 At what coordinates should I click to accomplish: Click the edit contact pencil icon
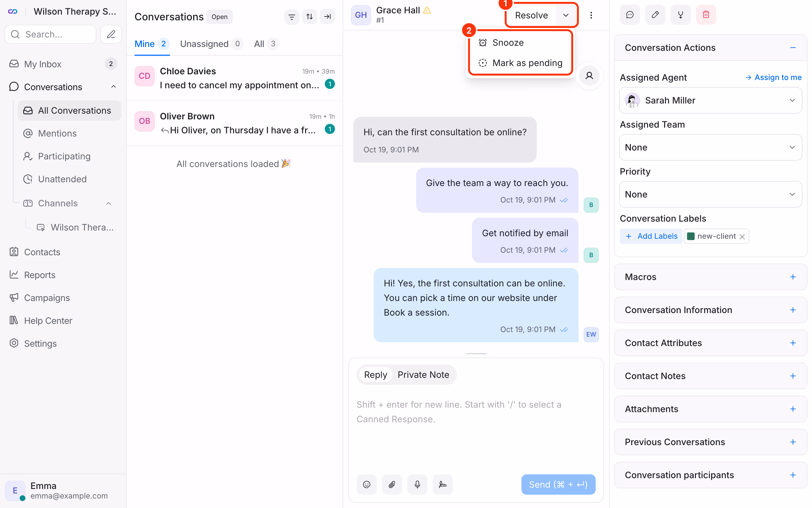coord(655,15)
